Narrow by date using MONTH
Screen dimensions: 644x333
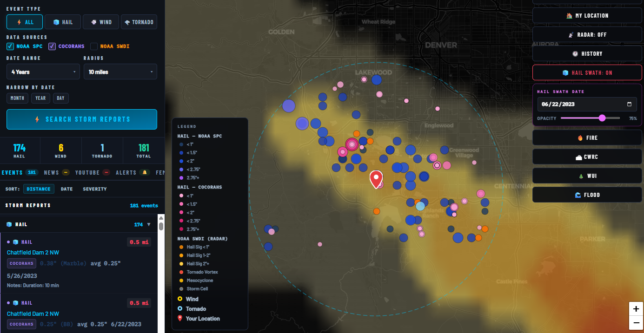pos(17,98)
